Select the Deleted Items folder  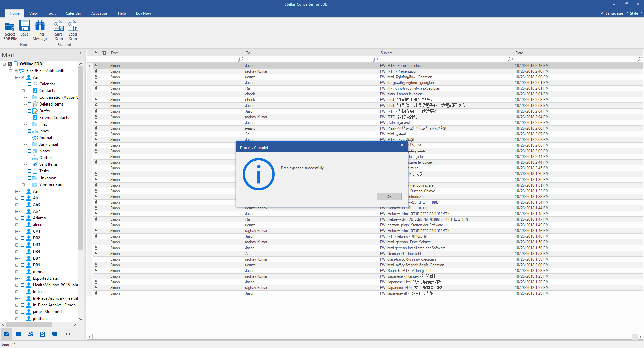click(x=51, y=104)
